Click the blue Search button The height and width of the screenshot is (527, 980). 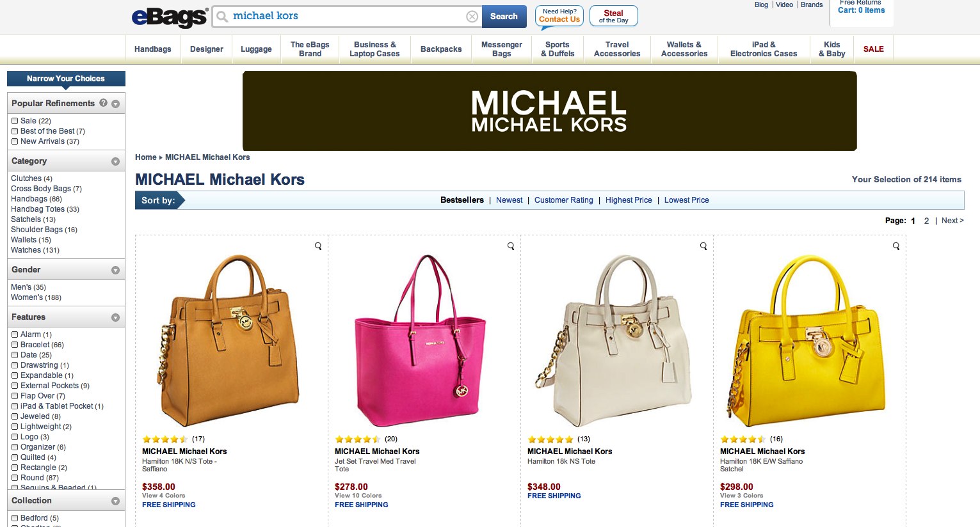tap(504, 17)
